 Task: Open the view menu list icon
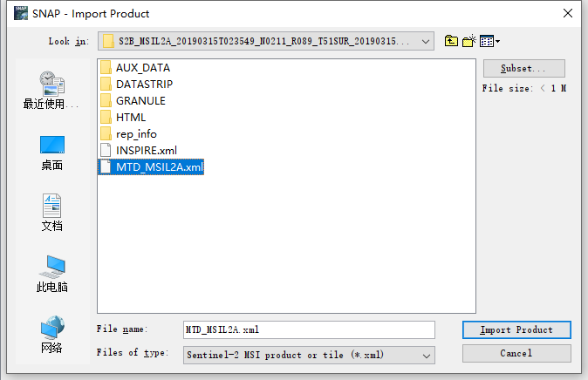[x=489, y=41]
